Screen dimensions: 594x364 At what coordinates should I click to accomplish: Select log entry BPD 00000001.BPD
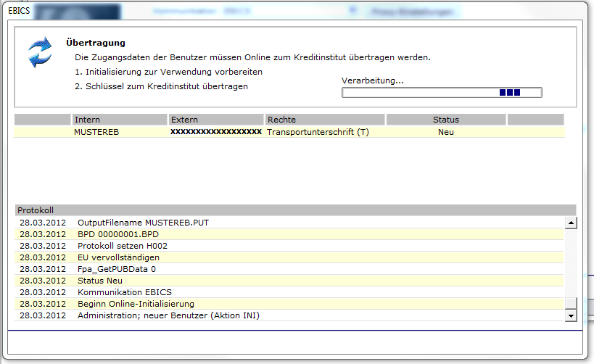point(289,234)
